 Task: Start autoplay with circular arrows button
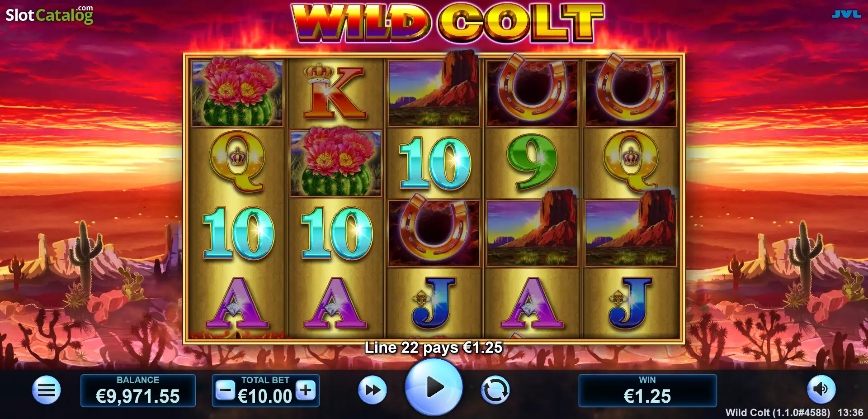495,390
